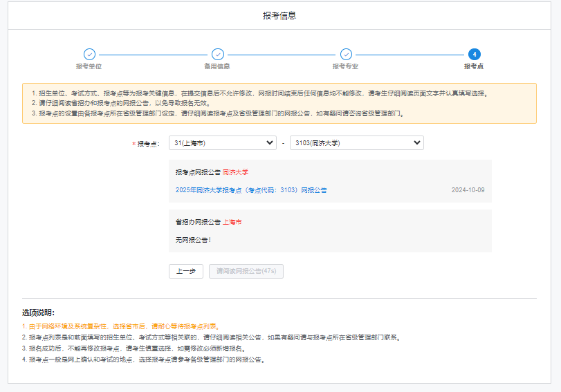This screenshot has height=392, width=561.
Task: Click the 无网报公告! message
Action: click(193, 239)
